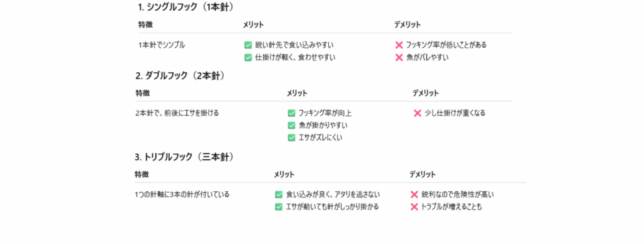This screenshot has width=644, height=244.
Task: Click green checkmark beside フッキング率が向上
Action: (x=292, y=113)
